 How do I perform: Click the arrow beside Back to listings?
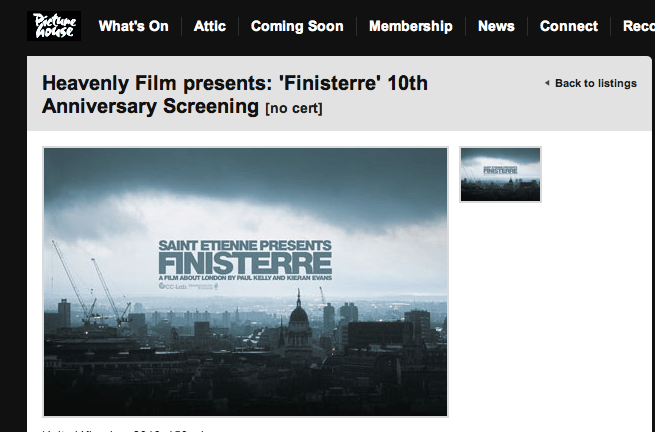click(547, 83)
